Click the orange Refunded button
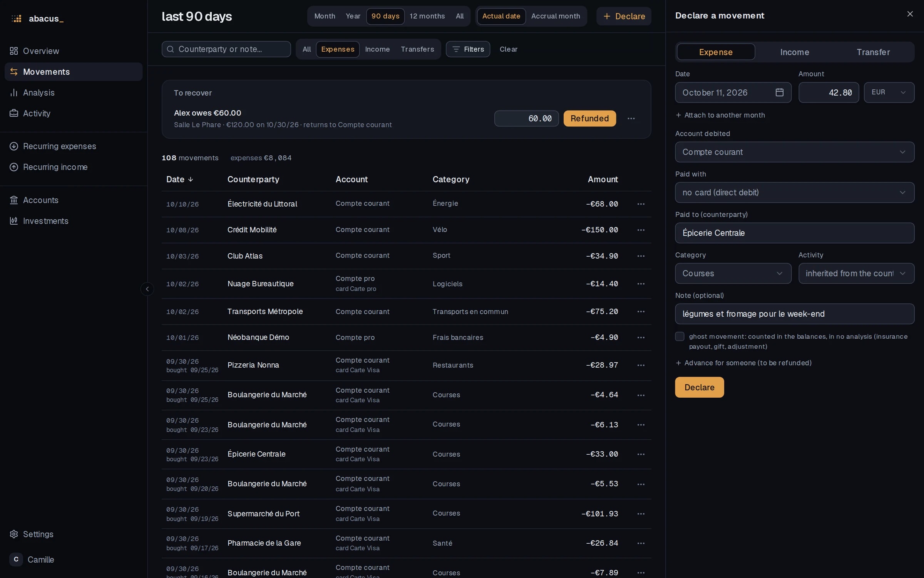This screenshot has width=924, height=578. (589, 119)
